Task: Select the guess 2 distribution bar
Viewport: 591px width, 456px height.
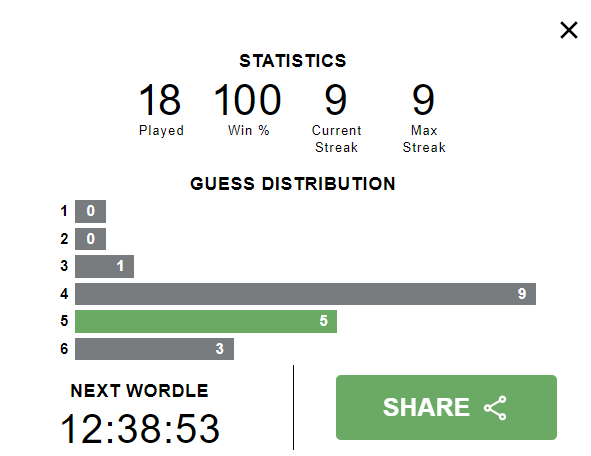Action: (90, 239)
